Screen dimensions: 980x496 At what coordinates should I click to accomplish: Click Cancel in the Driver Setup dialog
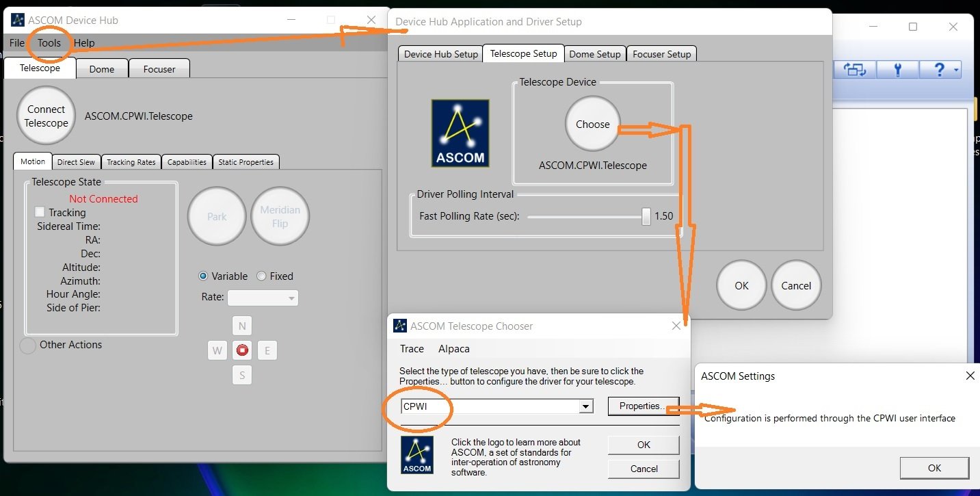pos(796,286)
